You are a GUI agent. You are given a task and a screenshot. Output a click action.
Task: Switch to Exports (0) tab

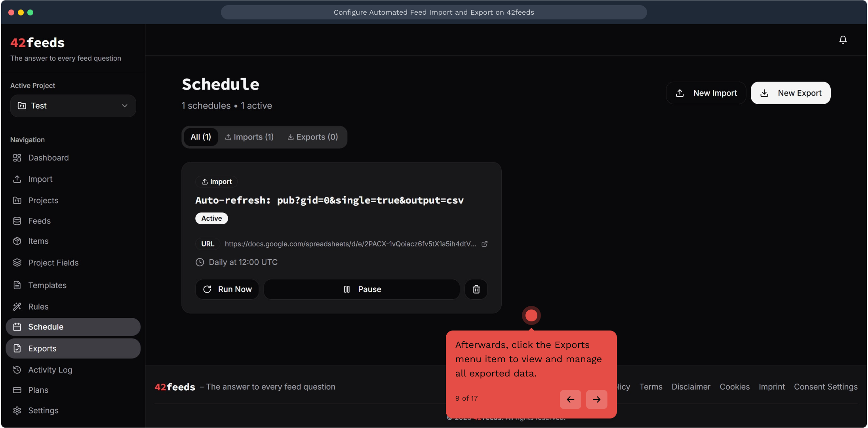[312, 137]
